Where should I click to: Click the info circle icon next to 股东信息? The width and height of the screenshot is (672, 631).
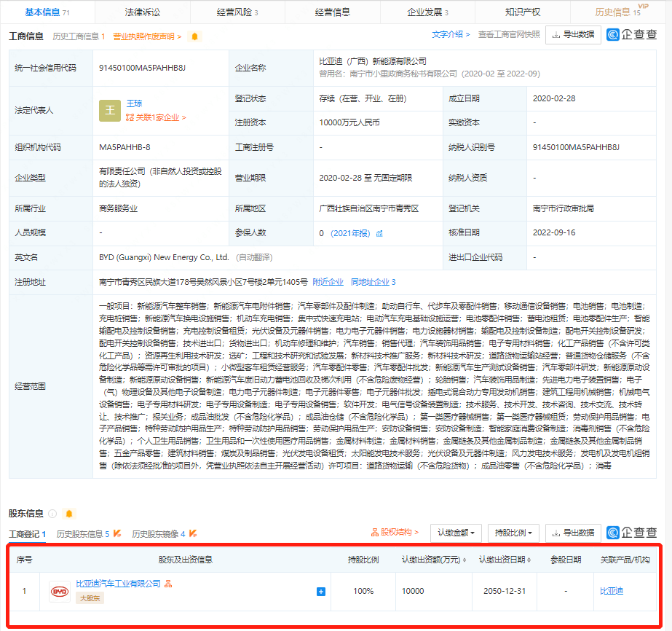(x=52, y=514)
